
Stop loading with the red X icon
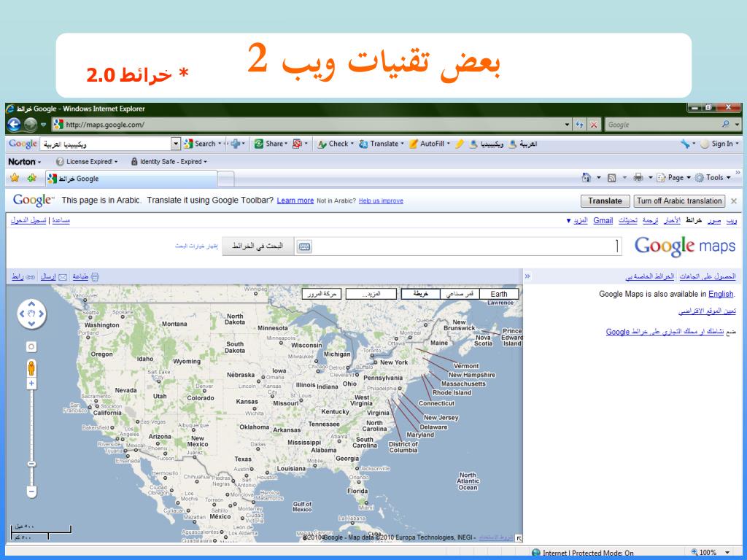594,125
